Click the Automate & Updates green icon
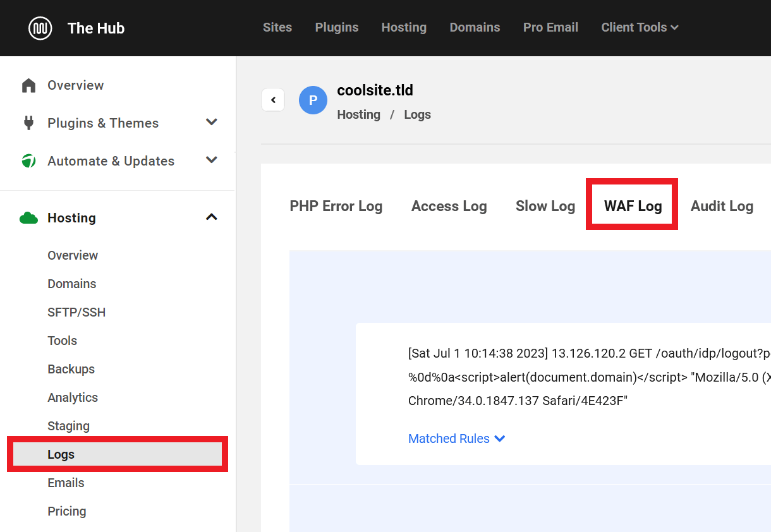This screenshot has height=532, width=771. (x=28, y=161)
